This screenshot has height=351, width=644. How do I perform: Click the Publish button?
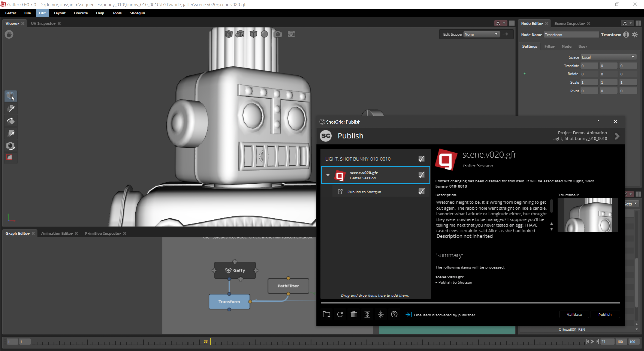click(605, 314)
